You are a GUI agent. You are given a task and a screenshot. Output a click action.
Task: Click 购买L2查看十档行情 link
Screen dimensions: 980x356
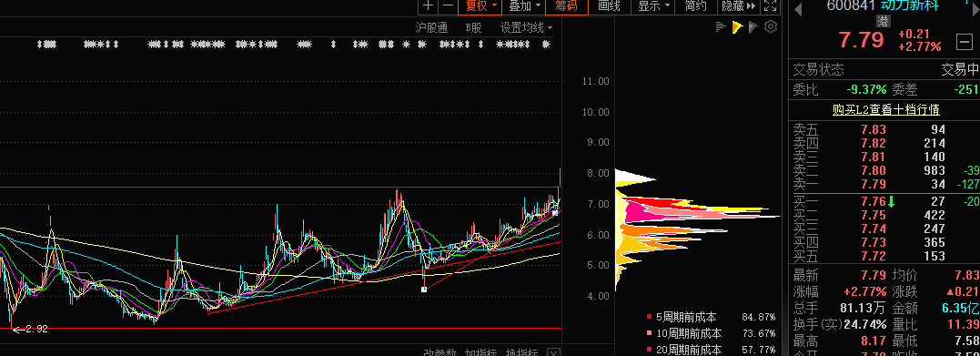click(x=886, y=110)
